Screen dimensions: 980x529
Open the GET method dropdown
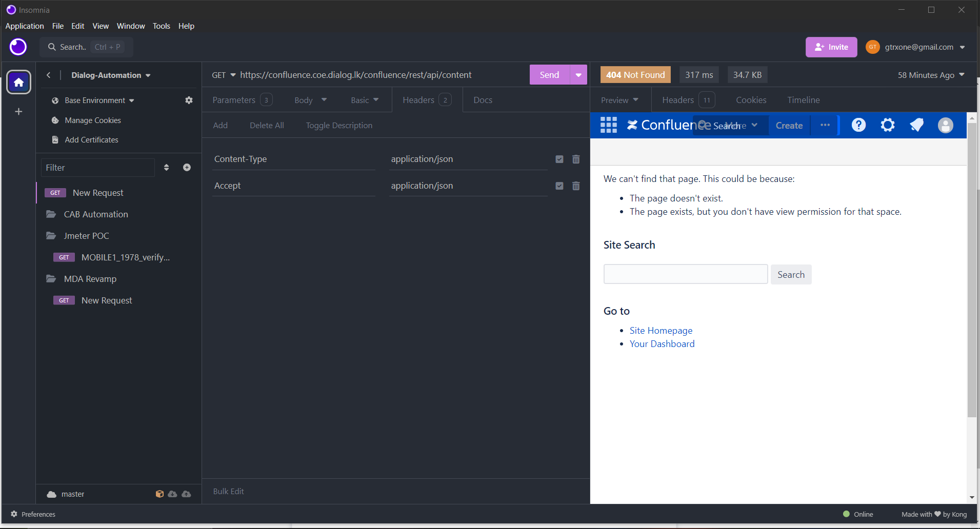pyautogui.click(x=224, y=75)
